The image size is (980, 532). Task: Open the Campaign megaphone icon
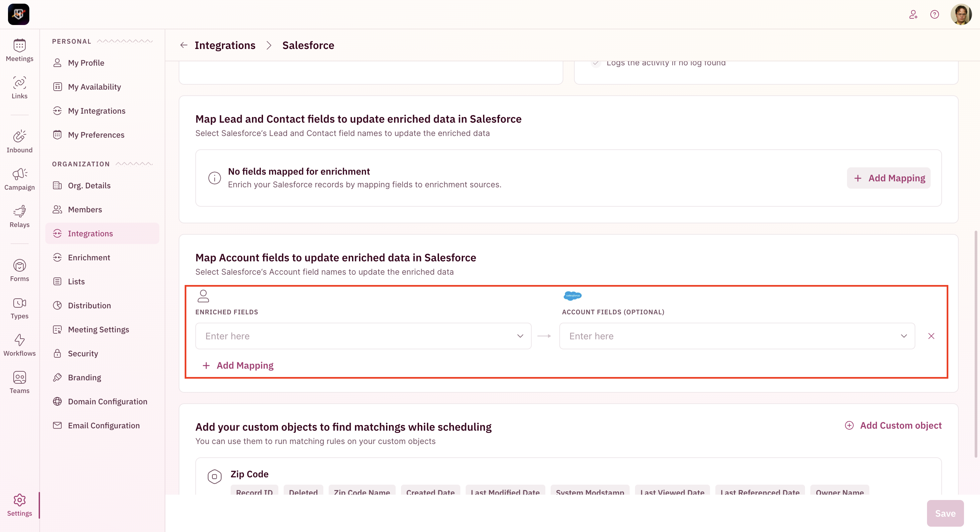(x=19, y=179)
